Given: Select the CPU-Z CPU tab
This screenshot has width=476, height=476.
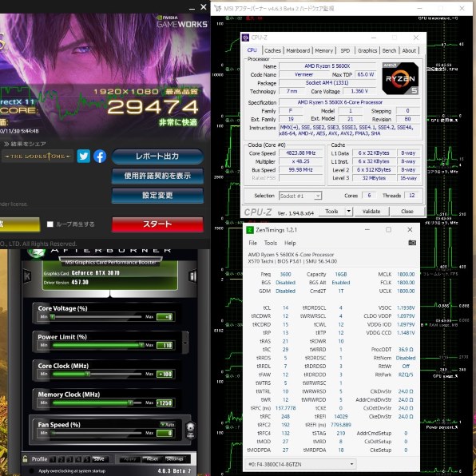Looking at the screenshot, I should tap(252, 50).
